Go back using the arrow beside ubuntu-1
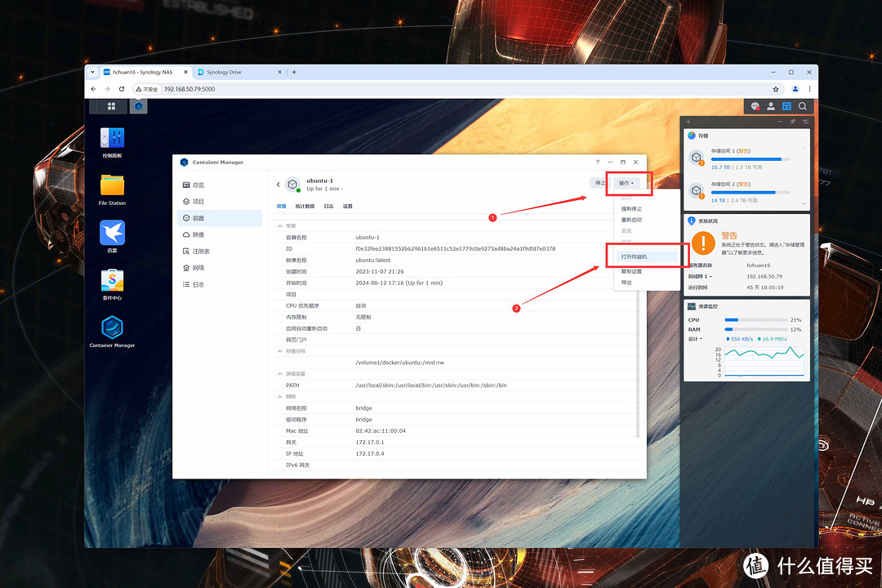Image resolution: width=882 pixels, height=588 pixels. click(x=278, y=185)
